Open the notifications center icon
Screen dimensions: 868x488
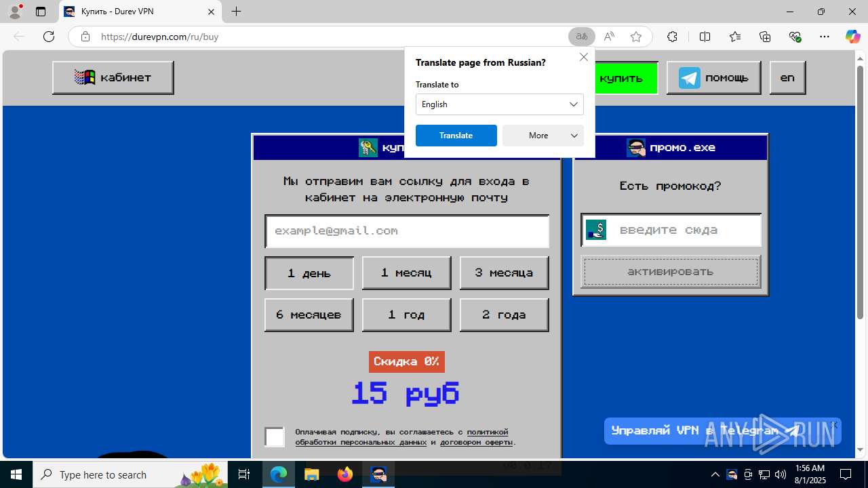click(x=846, y=474)
